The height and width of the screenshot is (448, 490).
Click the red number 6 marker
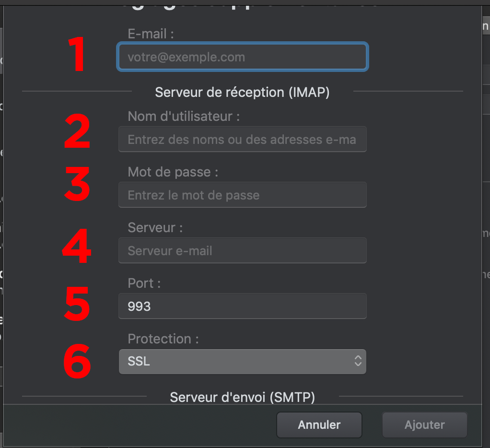click(x=77, y=361)
